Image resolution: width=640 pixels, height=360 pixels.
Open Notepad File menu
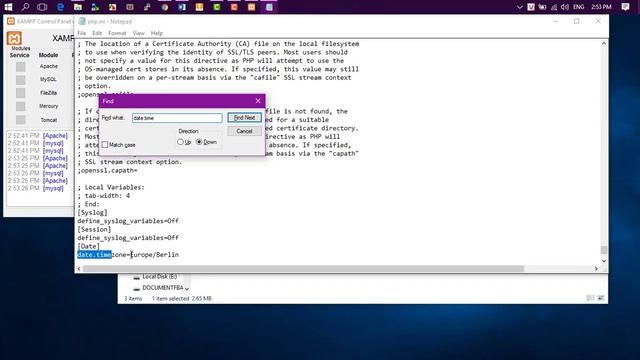pos(82,33)
